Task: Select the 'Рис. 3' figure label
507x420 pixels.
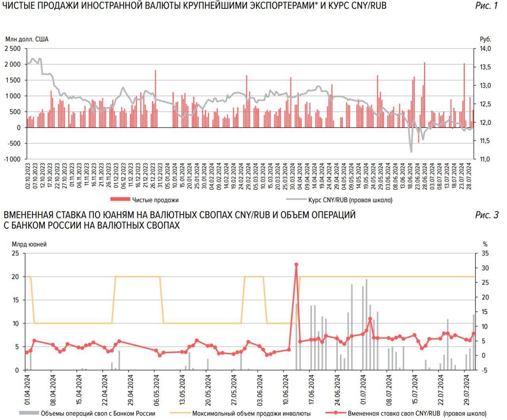Action: pos(486,215)
